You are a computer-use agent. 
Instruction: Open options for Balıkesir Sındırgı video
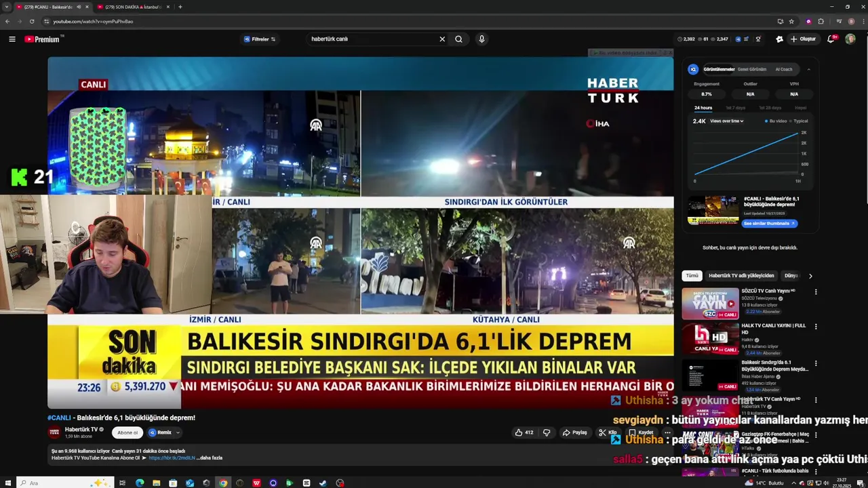click(x=816, y=364)
